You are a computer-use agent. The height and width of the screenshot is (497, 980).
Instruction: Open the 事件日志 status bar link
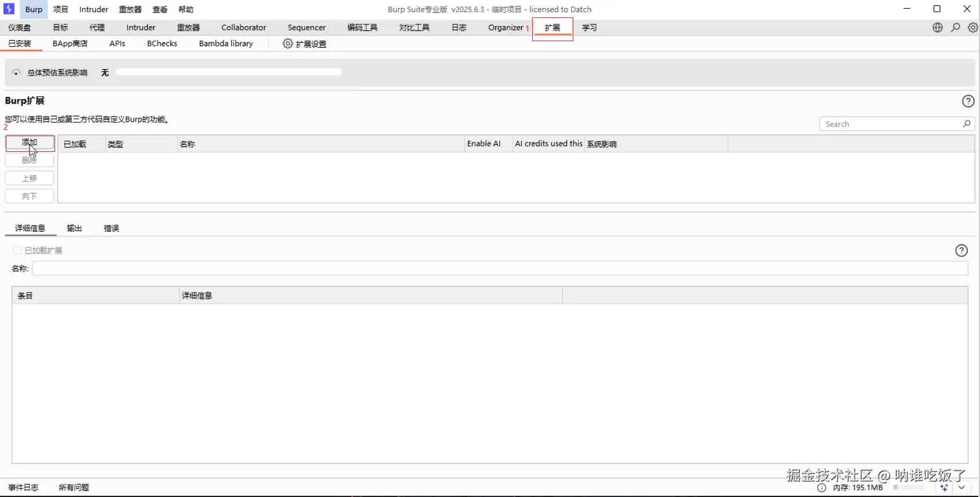click(23, 488)
